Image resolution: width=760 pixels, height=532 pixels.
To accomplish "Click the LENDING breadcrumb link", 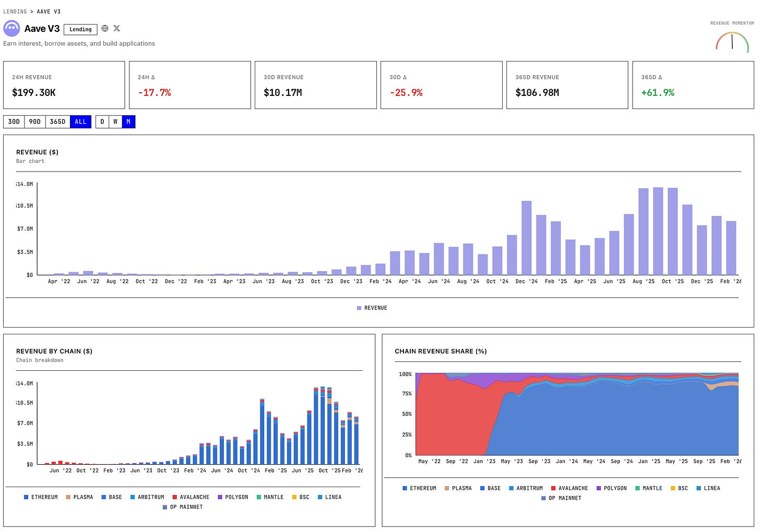I will [x=15, y=11].
